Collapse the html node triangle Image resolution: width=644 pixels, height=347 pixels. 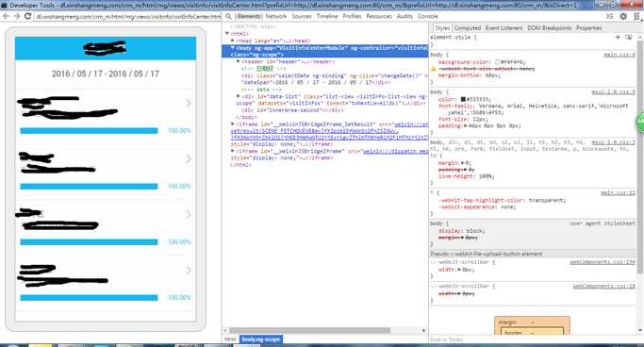point(227,34)
